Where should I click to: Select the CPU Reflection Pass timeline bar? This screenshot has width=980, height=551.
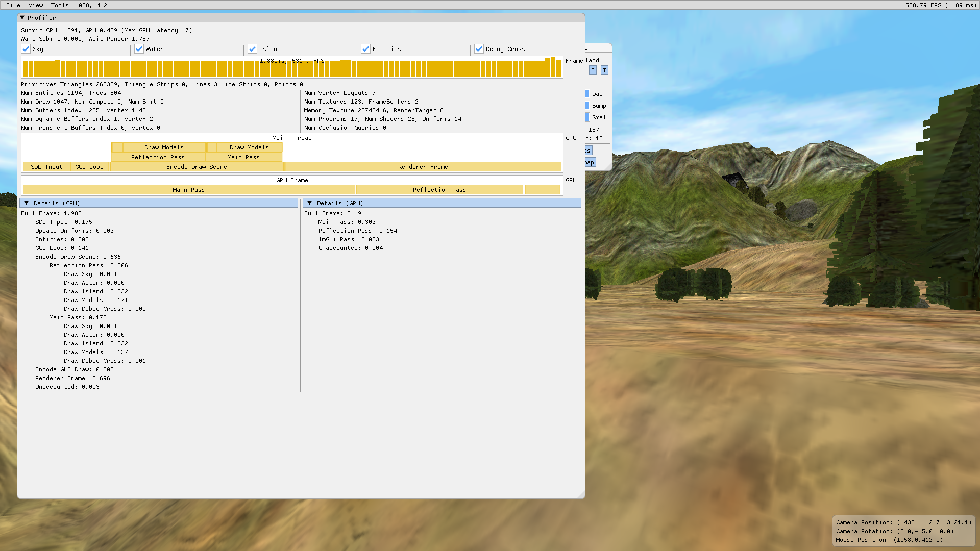tap(158, 157)
